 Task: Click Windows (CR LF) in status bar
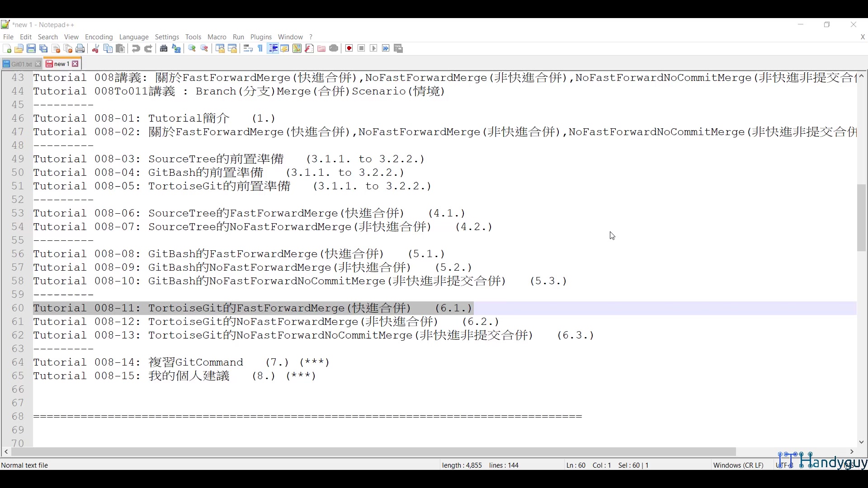pyautogui.click(x=738, y=465)
